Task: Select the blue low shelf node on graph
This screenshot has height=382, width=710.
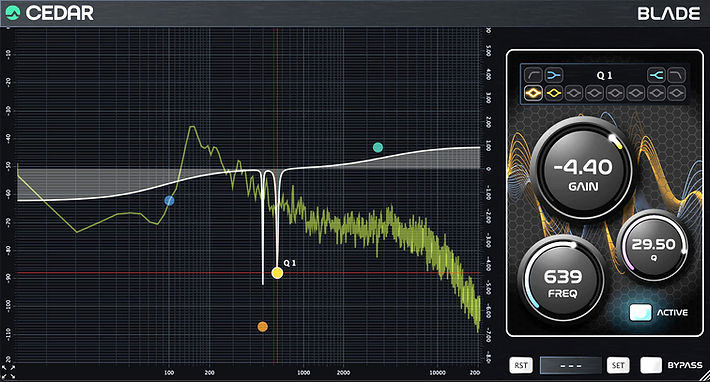Action: tap(169, 201)
